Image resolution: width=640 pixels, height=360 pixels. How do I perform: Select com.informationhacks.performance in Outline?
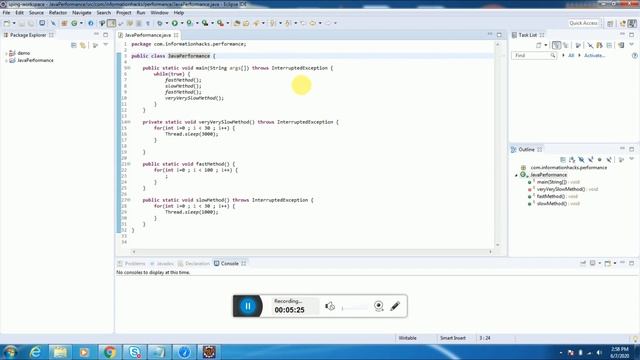click(x=568, y=168)
